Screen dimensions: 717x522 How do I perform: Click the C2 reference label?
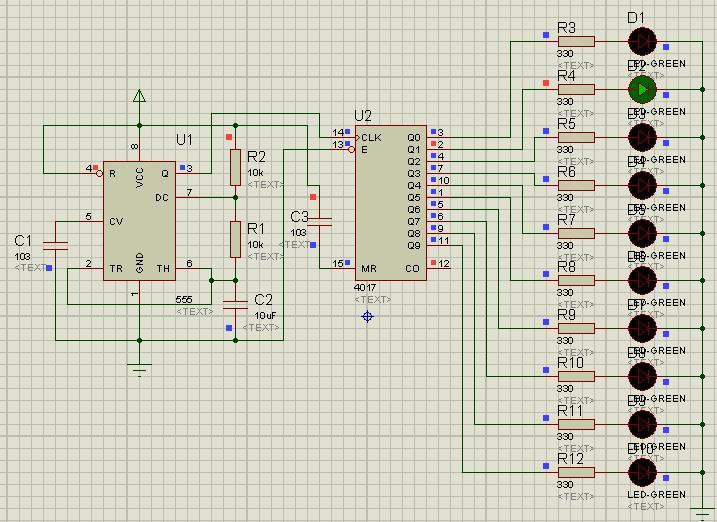[x=263, y=300]
